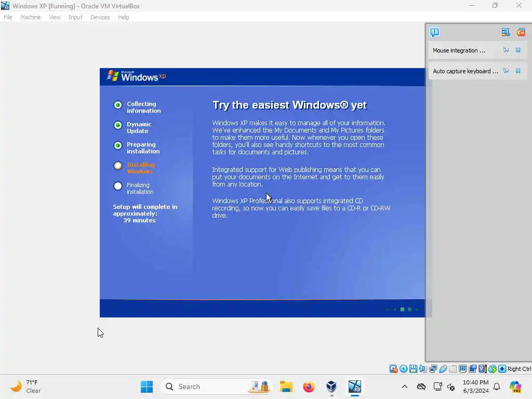532x399 pixels.
Task: Click the Right Ctrl host key label
Action: coord(520,369)
